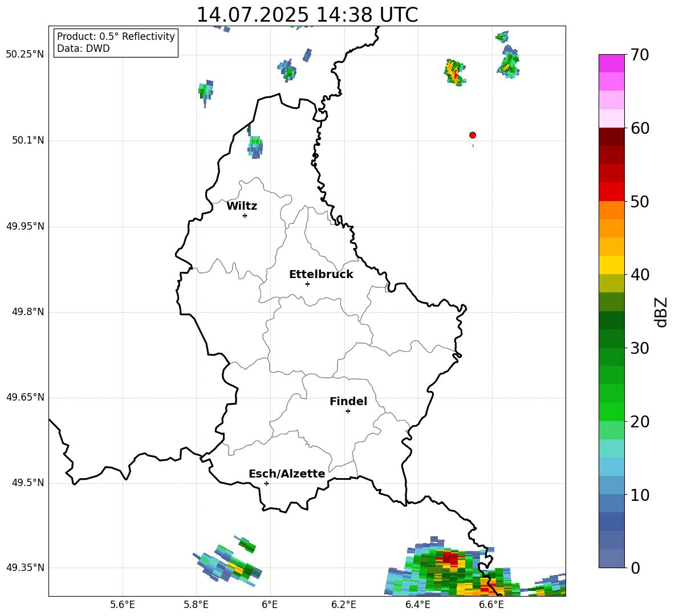The width and height of the screenshot is (675, 616).
Task: Click the dBZ colorbar label
Action: coord(662,312)
